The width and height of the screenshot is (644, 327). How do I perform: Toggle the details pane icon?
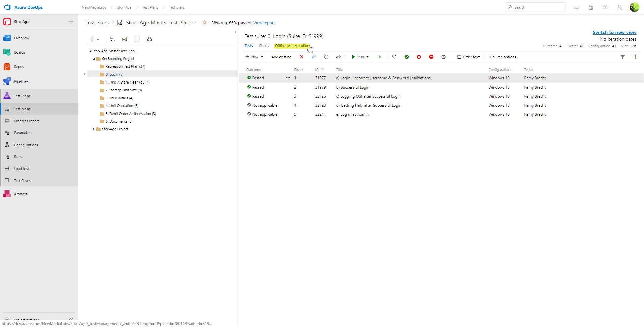635,57
